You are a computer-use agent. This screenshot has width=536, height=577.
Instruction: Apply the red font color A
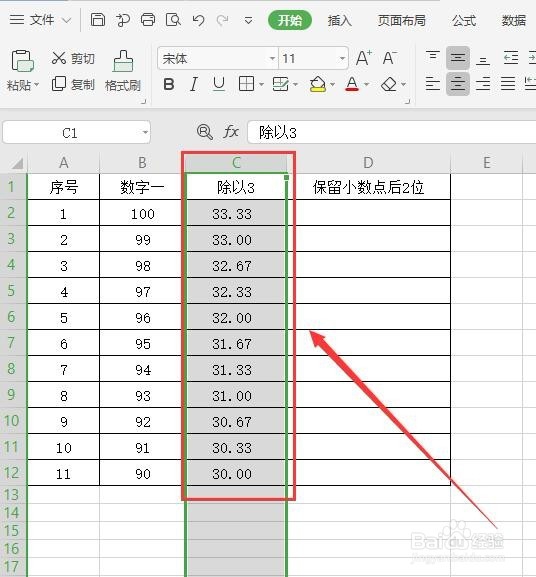tap(352, 84)
